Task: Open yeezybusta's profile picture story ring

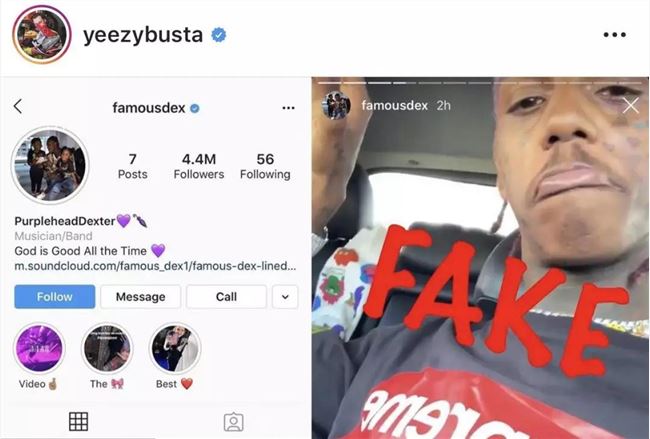Action: [41, 35]
